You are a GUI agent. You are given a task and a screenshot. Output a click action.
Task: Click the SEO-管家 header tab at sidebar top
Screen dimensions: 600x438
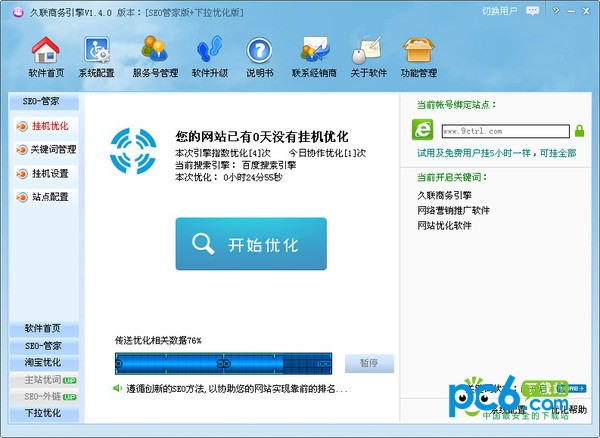point(44,101)
